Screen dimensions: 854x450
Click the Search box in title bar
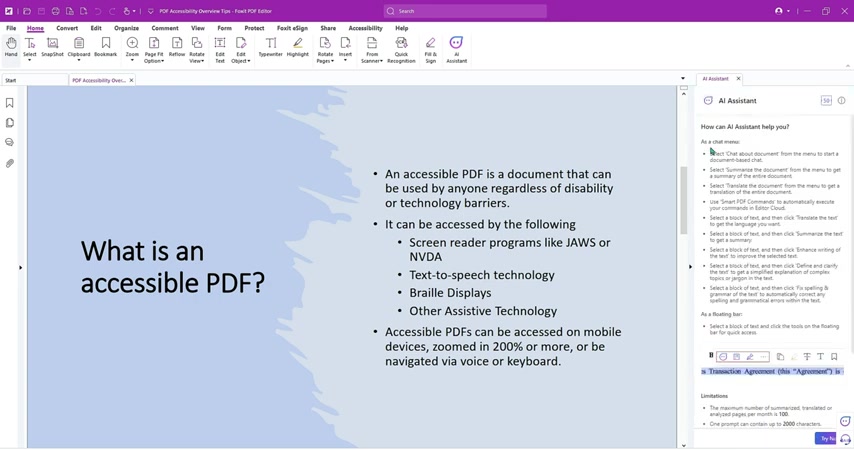coord(465,11)
